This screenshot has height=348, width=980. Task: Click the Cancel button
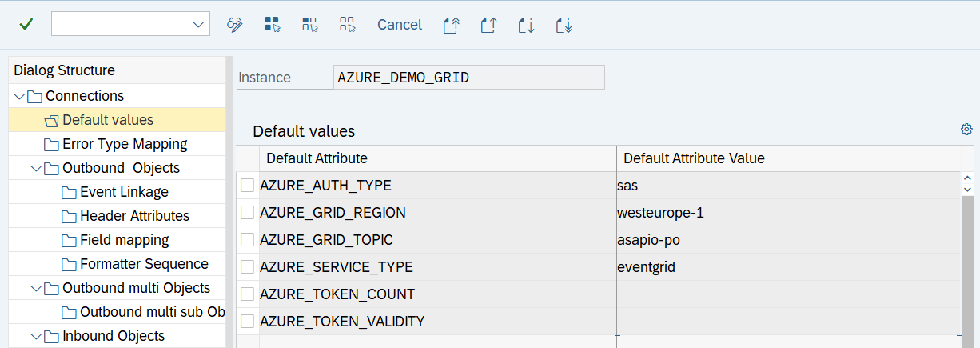(400, 25)
